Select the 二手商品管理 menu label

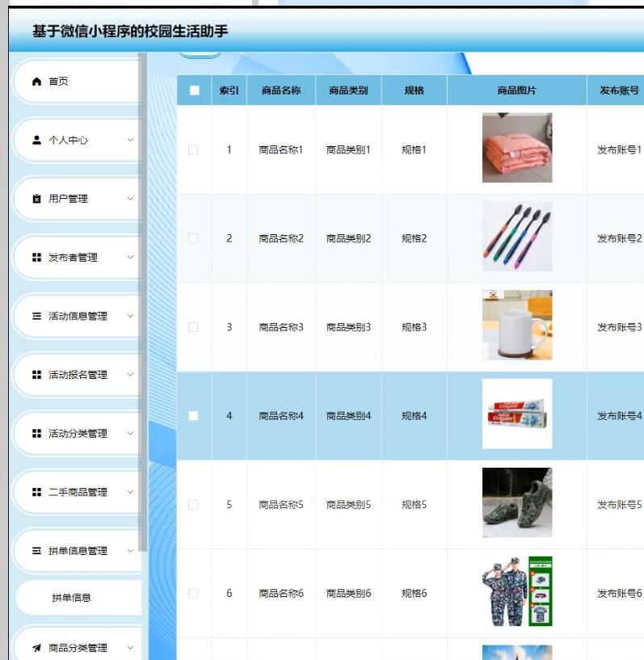[78, 492]
